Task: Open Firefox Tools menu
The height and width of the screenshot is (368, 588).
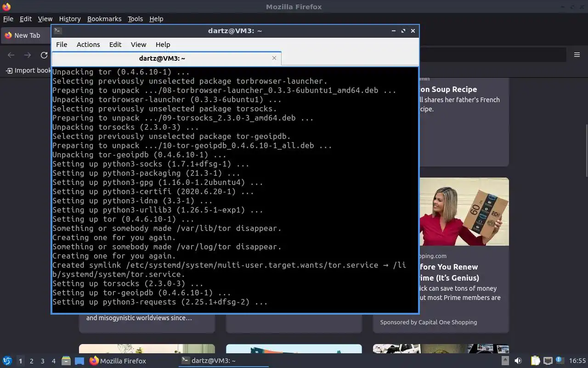Action: pyautogui.click(x=135, y=19)
